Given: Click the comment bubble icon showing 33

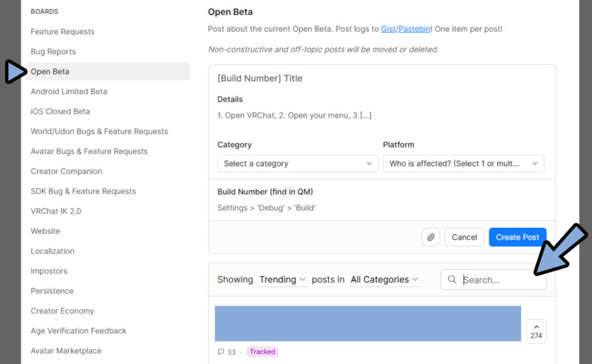Looking at the screenshot, I should click(x=221, y=352).
